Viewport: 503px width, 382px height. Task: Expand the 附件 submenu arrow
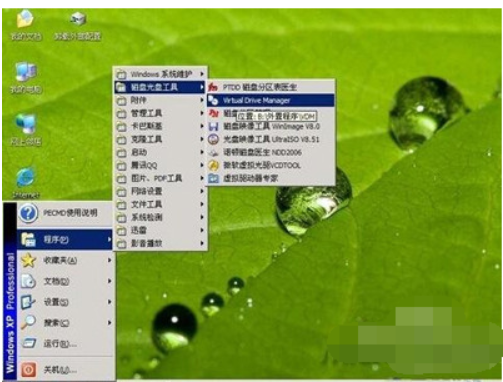tap(202, 100)
